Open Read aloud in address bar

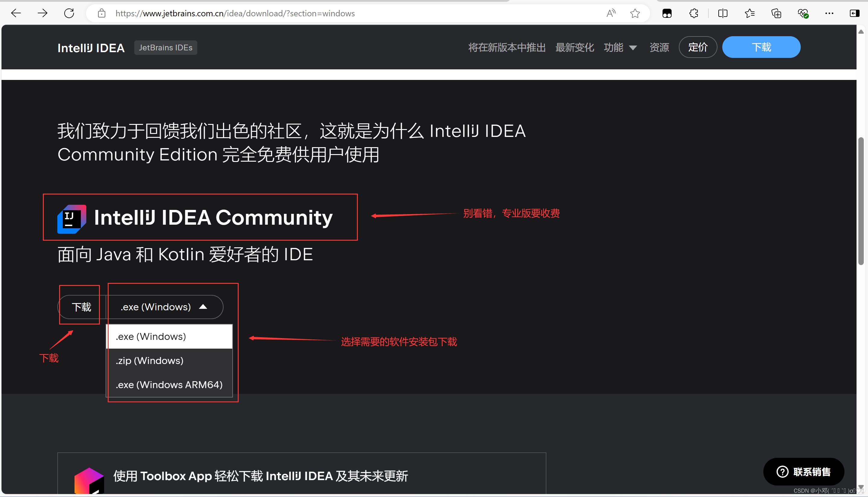[x=611, y=13]
